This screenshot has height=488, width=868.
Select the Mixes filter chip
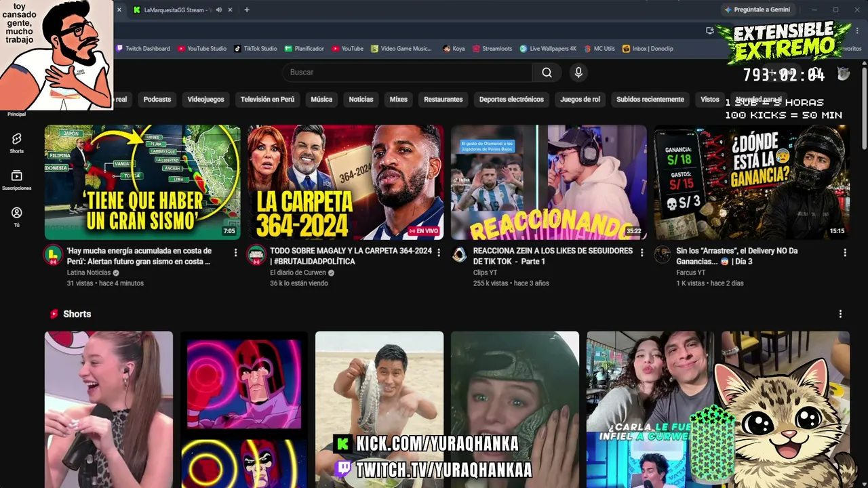tap(399, 99)
